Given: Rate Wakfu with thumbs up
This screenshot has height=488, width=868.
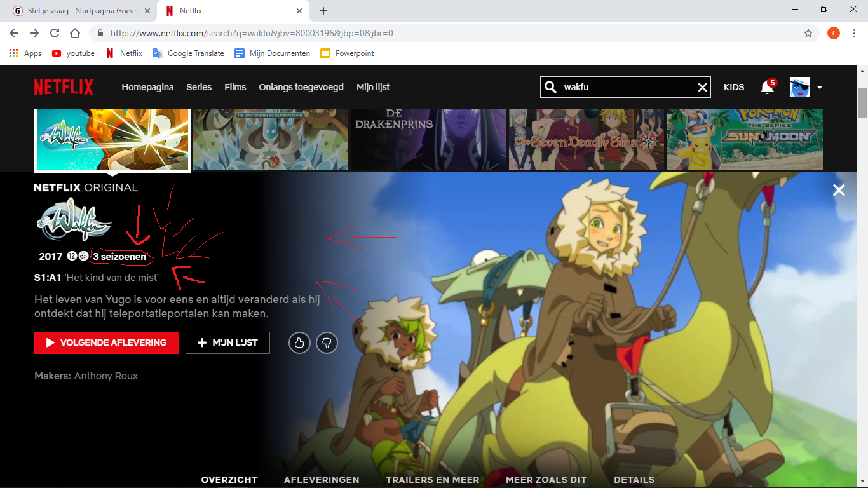Looking at the screenshot, I should 299,343.
